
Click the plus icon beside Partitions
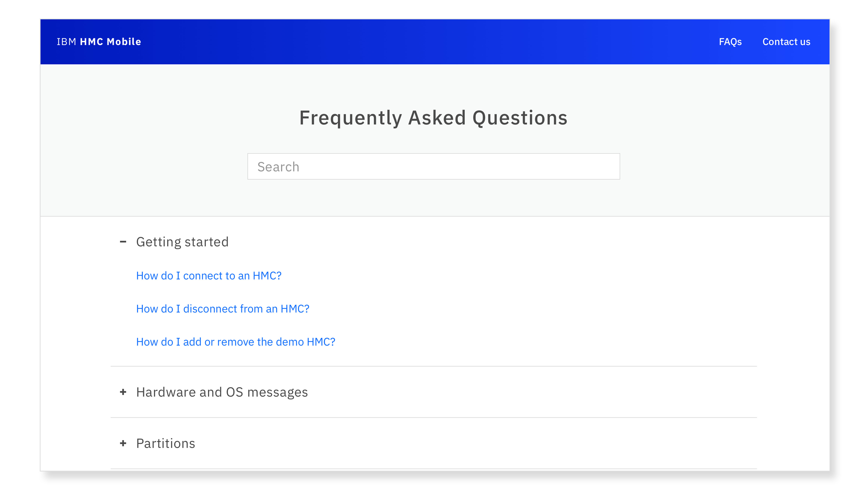pyautogui.click(x=123, y=443)
